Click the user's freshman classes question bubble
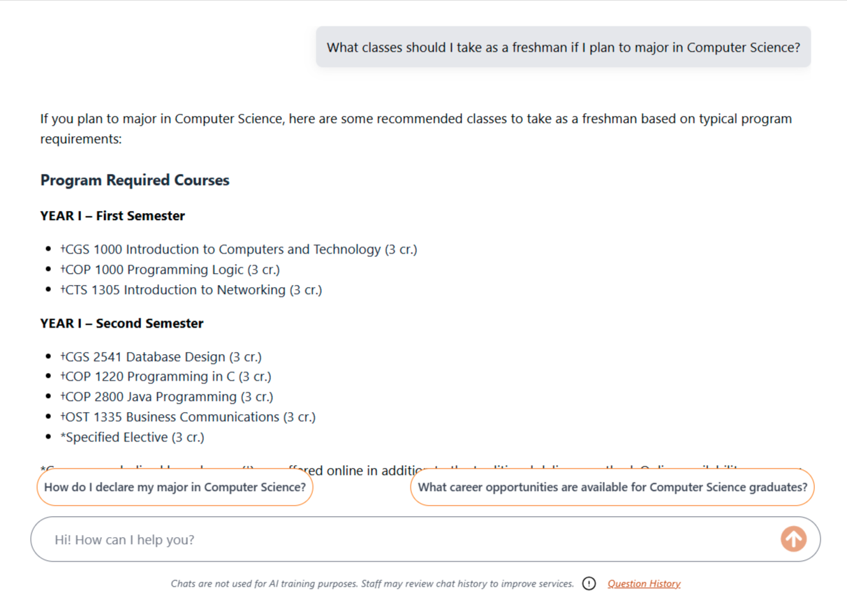Screen dimensions: 847x616 (563, 47)
